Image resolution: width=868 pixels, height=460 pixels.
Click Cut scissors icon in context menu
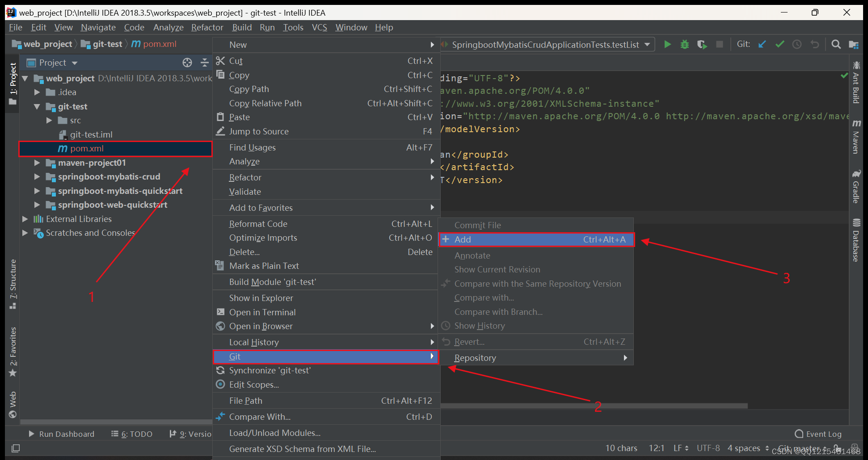[220, 61]
